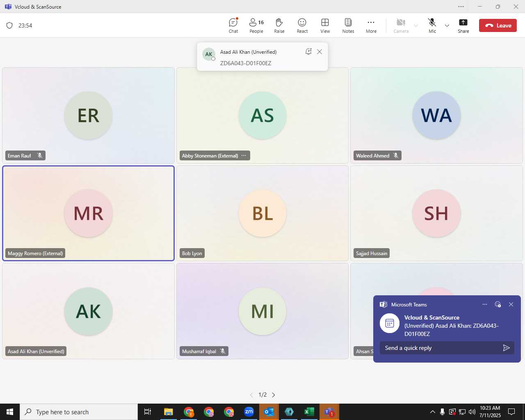525x420 pixels.
Task: Open Task View in taskbar
Action: click(148, 412)
